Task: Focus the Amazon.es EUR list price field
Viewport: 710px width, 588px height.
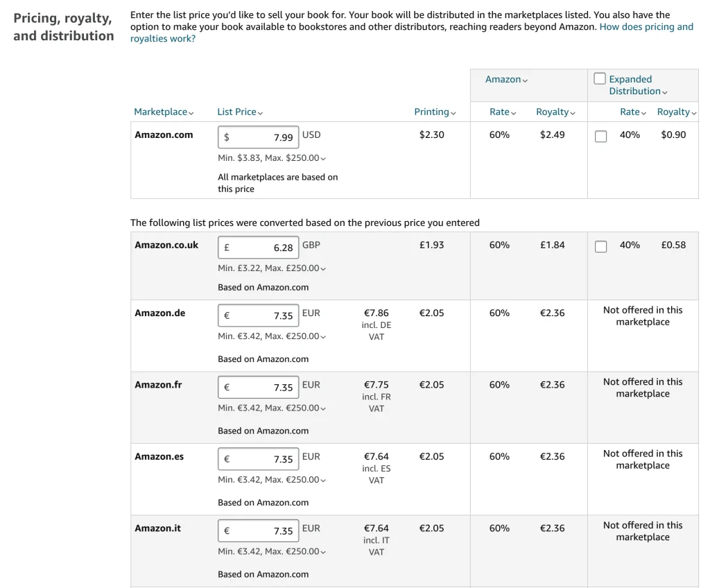Action: point(258,459)
